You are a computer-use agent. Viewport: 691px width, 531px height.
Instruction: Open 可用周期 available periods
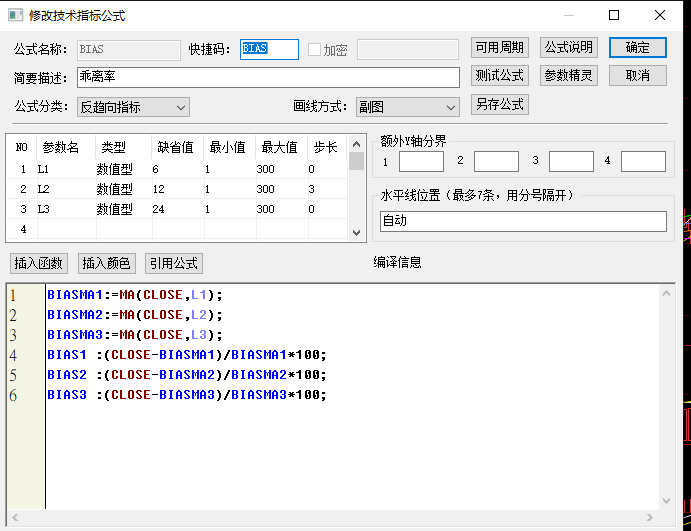[x=499, y=47]
